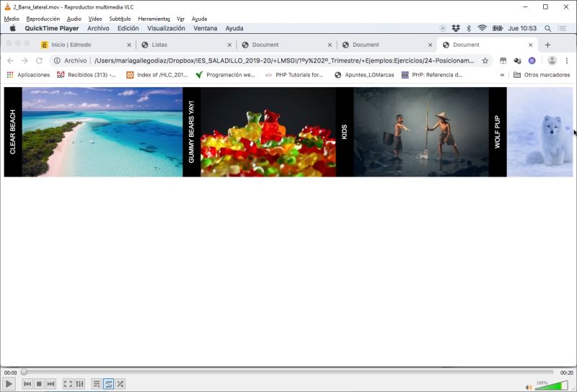Toggle random shuffle in VLC
The height and width of the screenshot is (392, 577).
[x=120, y=384]
